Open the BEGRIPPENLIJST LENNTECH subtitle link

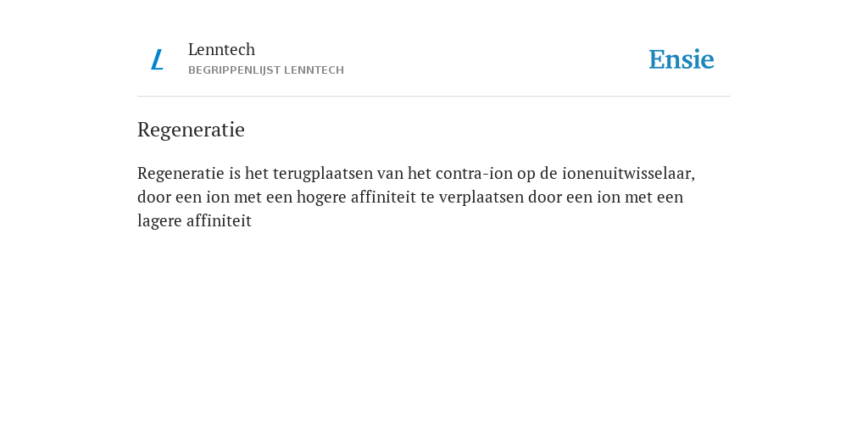click(266, 70)
